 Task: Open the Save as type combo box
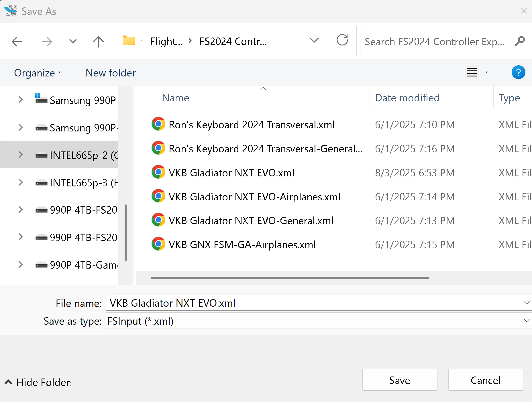click(x=319, y=321)
